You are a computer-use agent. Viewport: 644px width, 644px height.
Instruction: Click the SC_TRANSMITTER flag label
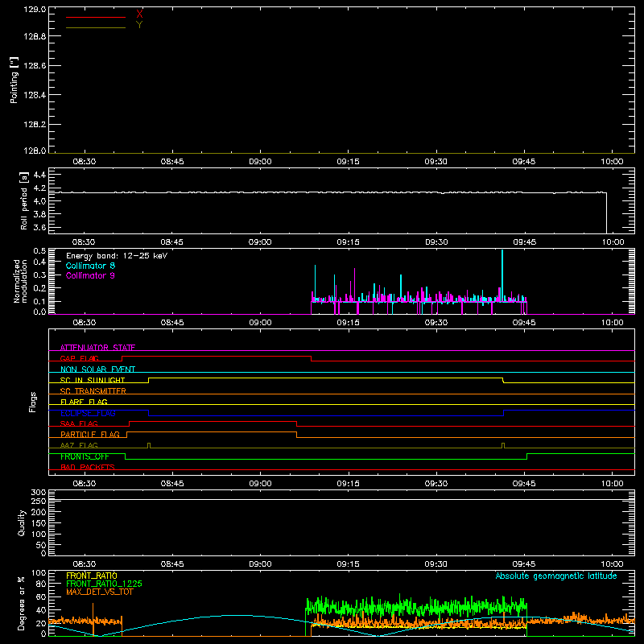pyautogui.click(x=93, y=391)
